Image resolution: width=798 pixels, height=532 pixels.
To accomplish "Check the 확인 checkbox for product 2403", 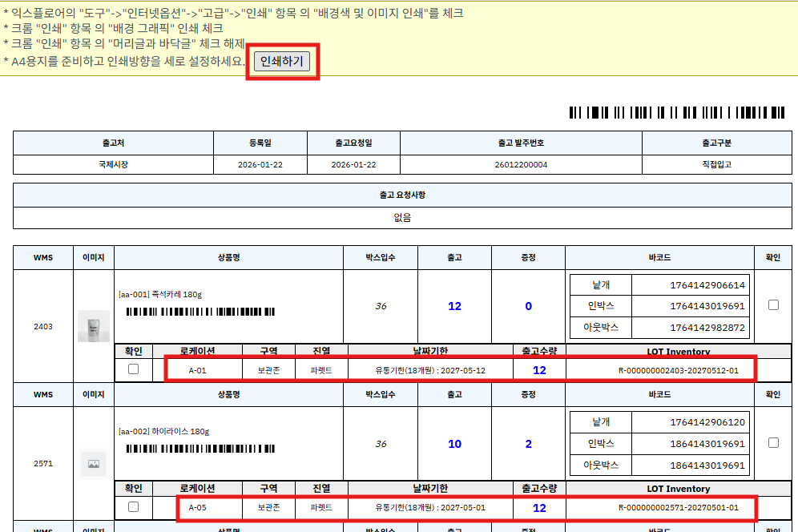I will pos(773,305).
